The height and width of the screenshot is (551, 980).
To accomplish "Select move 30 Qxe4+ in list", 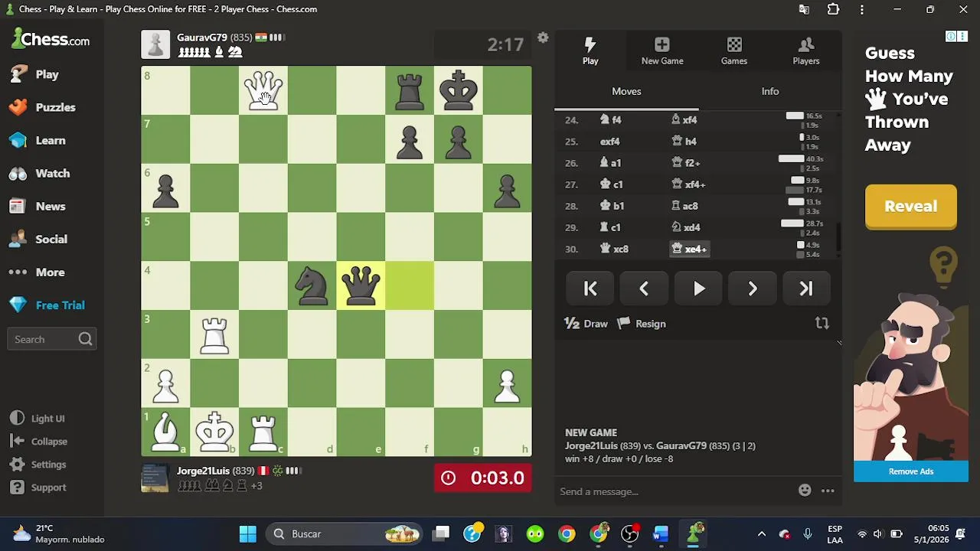I will coord(689,249).
